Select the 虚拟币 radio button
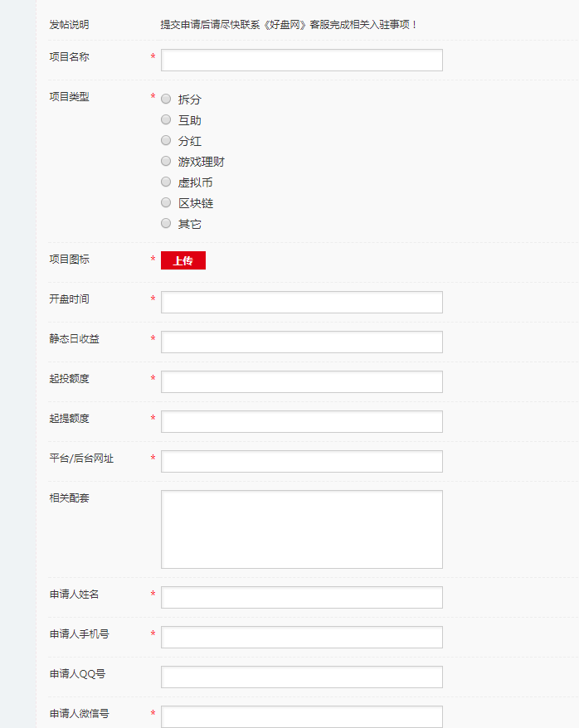The image size is (579, 728). click(166, 182)
